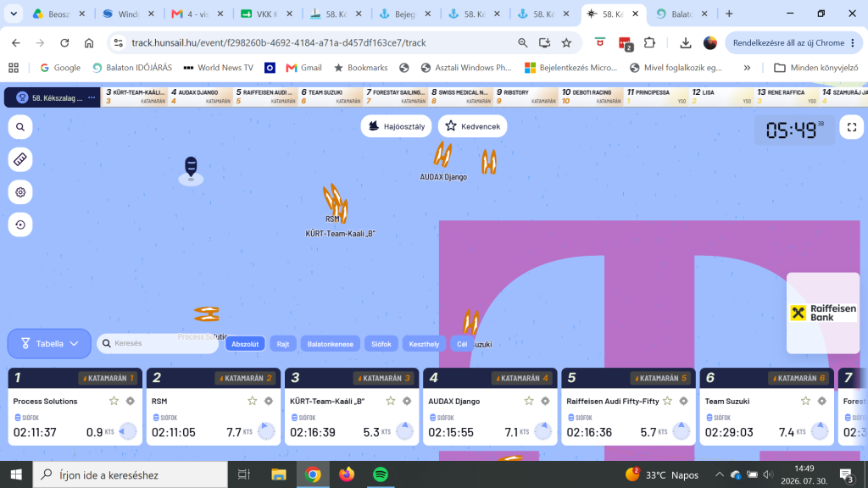Open the Gmail bookmark
This screenshot has width=868, height=488.
tap(303, 68)
